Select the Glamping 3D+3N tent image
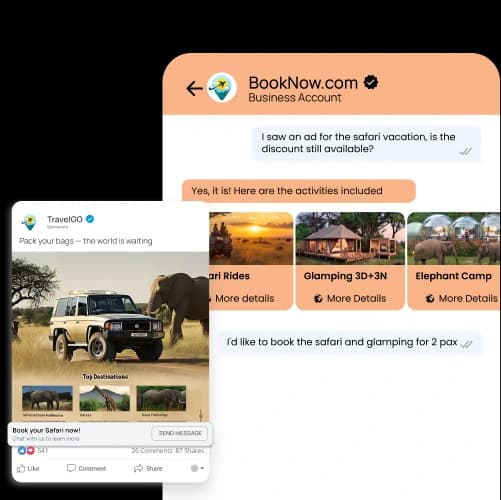The height and width of the screenshot is (500, 501). [350, 238]
